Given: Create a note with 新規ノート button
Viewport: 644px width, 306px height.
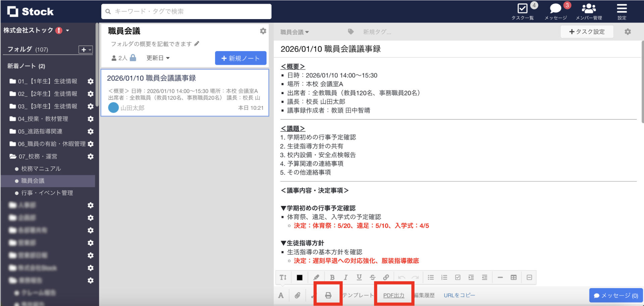Looking at the screenshot, I should tap(240, 58).
